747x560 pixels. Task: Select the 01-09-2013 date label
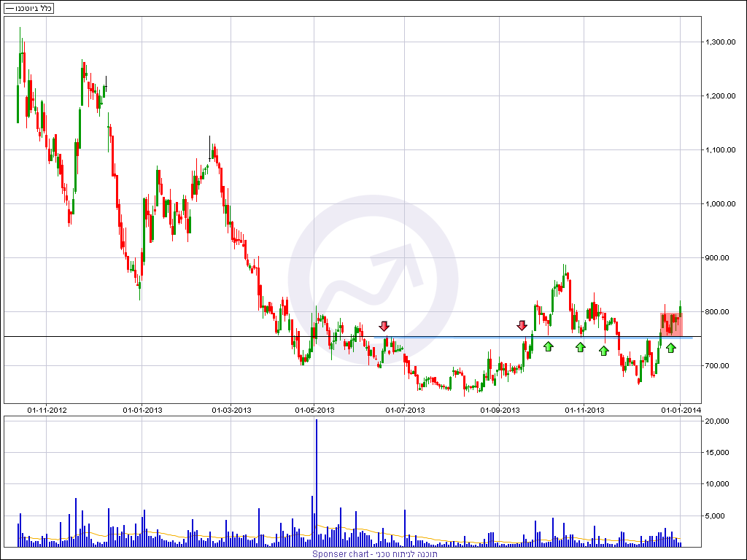point(500,410)
